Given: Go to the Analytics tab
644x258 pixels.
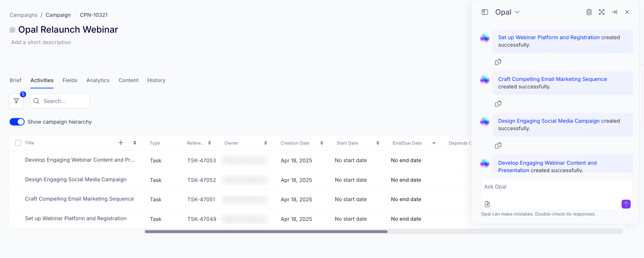Looking at the screenshot, I should coord(98,80).
